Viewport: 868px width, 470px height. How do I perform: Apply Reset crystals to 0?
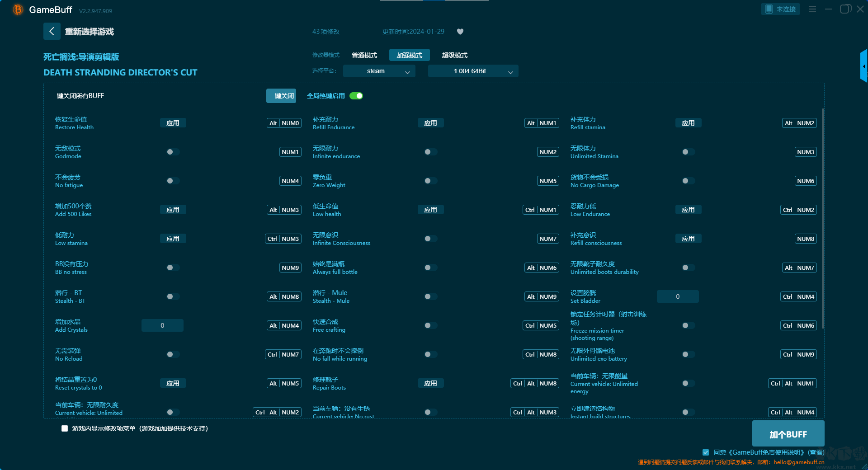click(173, 383)
